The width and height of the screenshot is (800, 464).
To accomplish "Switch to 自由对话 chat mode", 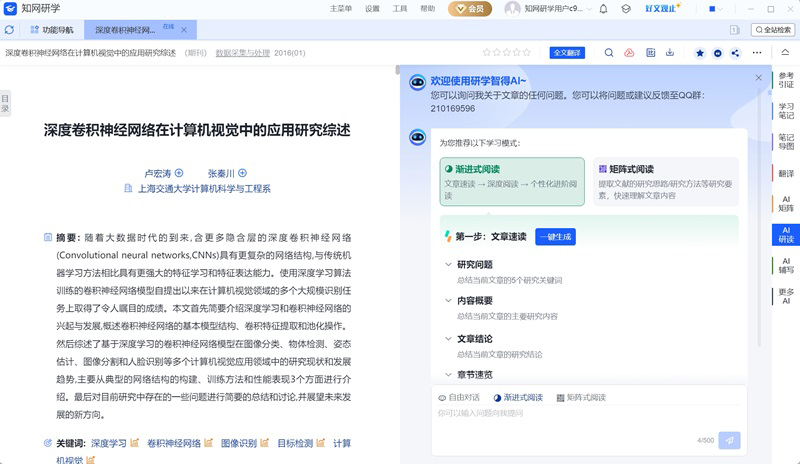I will click(x=459, y=398).
